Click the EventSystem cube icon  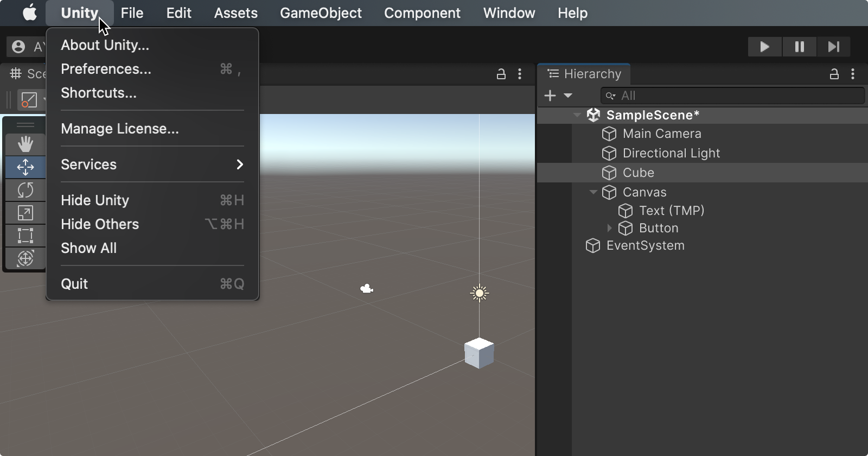[x=593, y=245]
